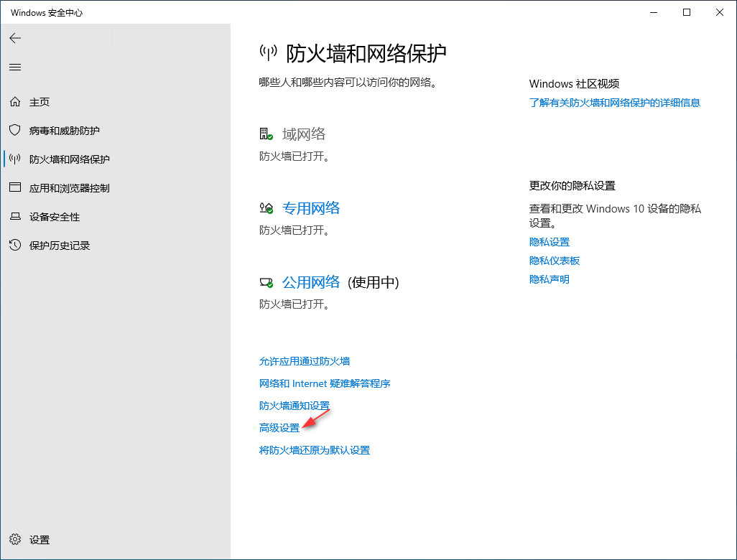
Task: Click the clock icon for 保护历史记录
Action: [x=15, y=245]
